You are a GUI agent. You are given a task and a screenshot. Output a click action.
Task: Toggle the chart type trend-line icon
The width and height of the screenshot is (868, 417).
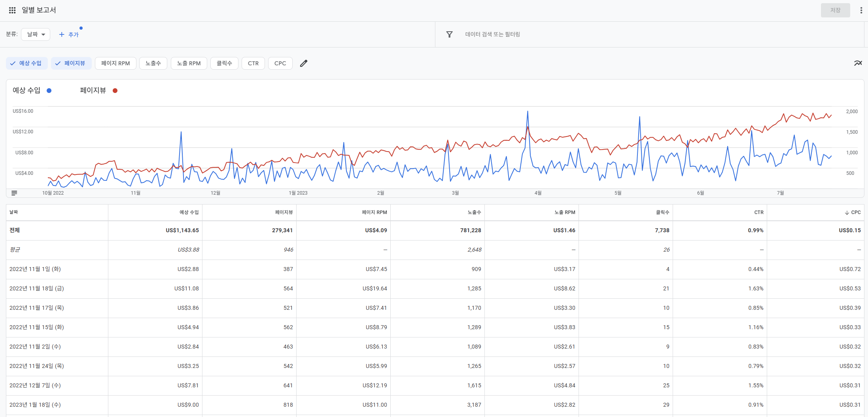858,63
